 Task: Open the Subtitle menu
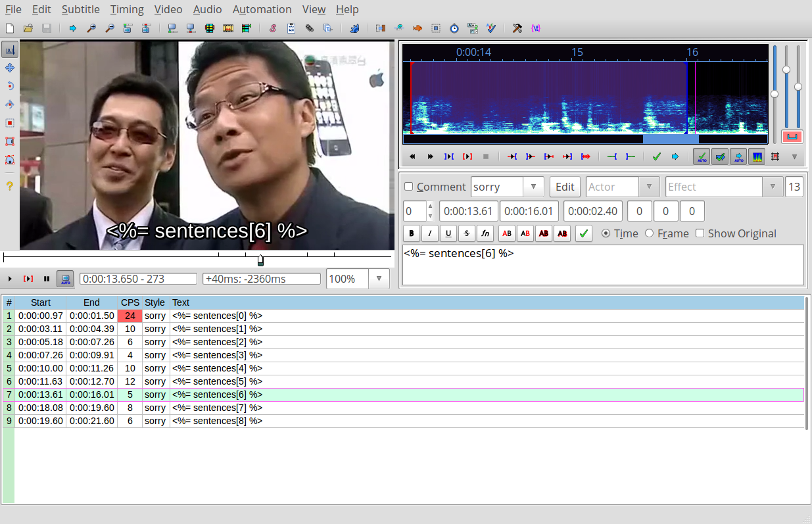[80, 9]
